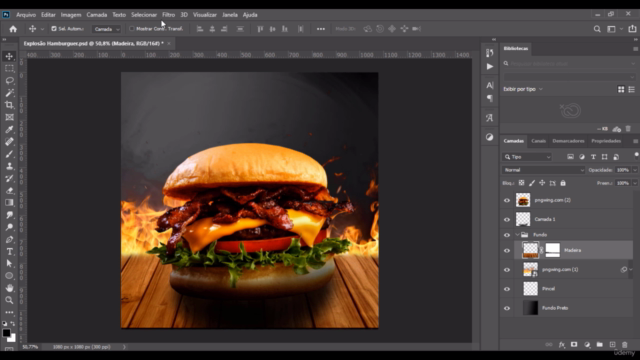Select the History Brush tool
Screen dimensions: 640x360
9,178
